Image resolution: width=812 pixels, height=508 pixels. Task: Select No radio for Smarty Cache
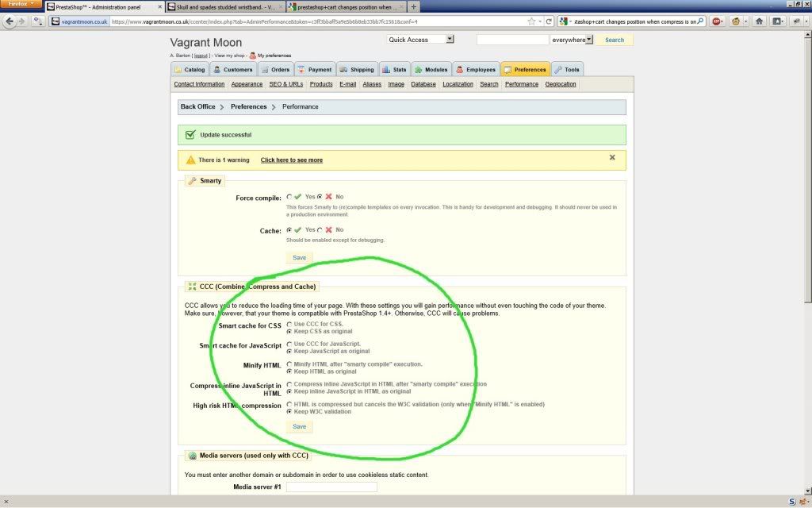click(320, 229)
